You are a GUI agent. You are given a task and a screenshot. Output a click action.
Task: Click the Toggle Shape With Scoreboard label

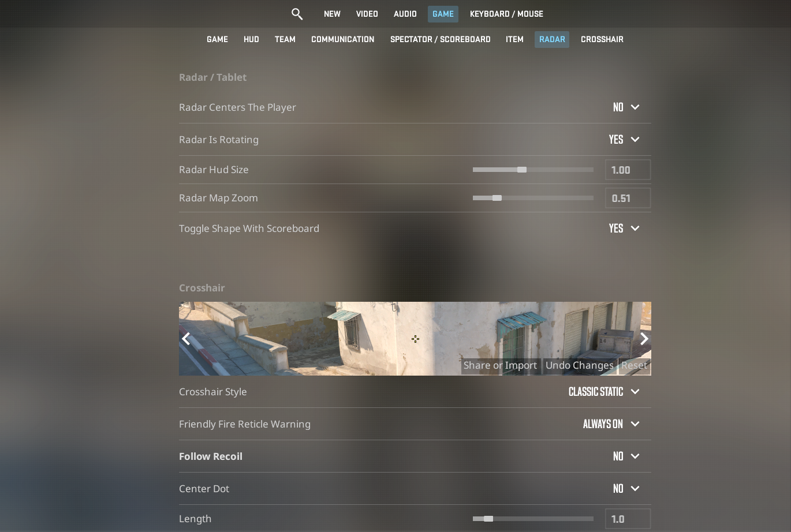(249, 228)
